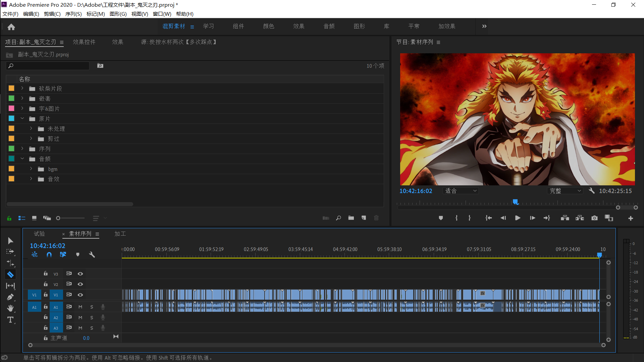The image size is (644, 362).
Task: Add marker in timeline panel
Action: click(78, 255)
